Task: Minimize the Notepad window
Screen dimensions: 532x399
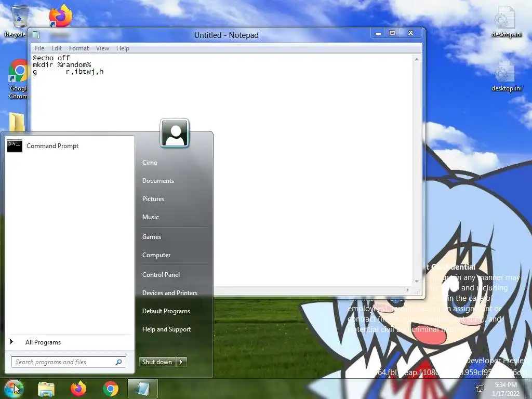Action: coord(378,33)
